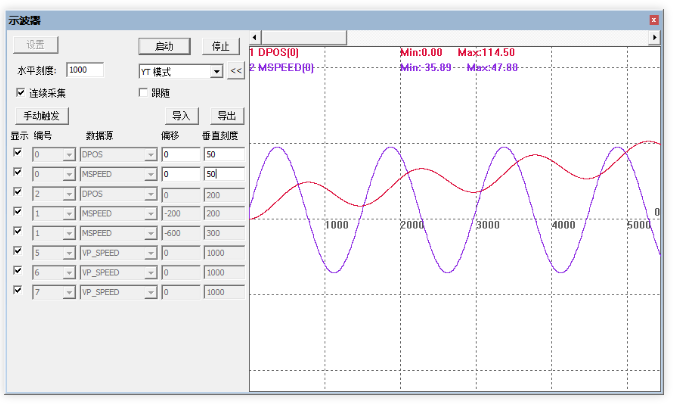Click the 导出 export button
The image size is (675, 405).
pos(227,116)
